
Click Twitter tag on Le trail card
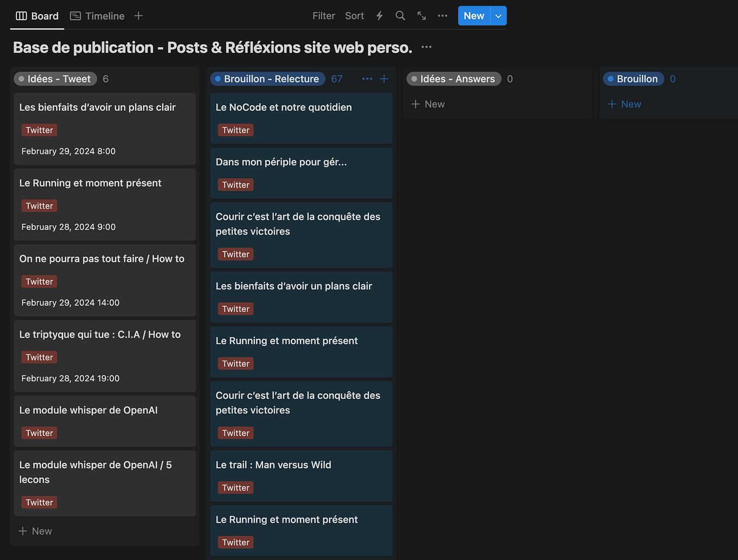[x=235, y=488]
